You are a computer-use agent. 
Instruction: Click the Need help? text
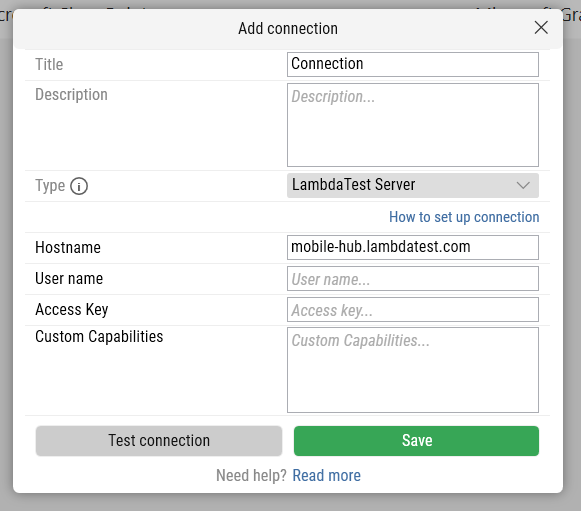click(x=251, y=475)
